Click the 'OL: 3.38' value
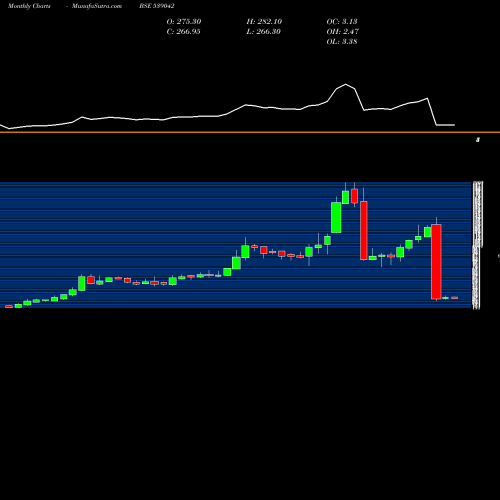Image resolution: width=500 pixels, height=500 pixels. pyautogui.click(x=342, y=41)
